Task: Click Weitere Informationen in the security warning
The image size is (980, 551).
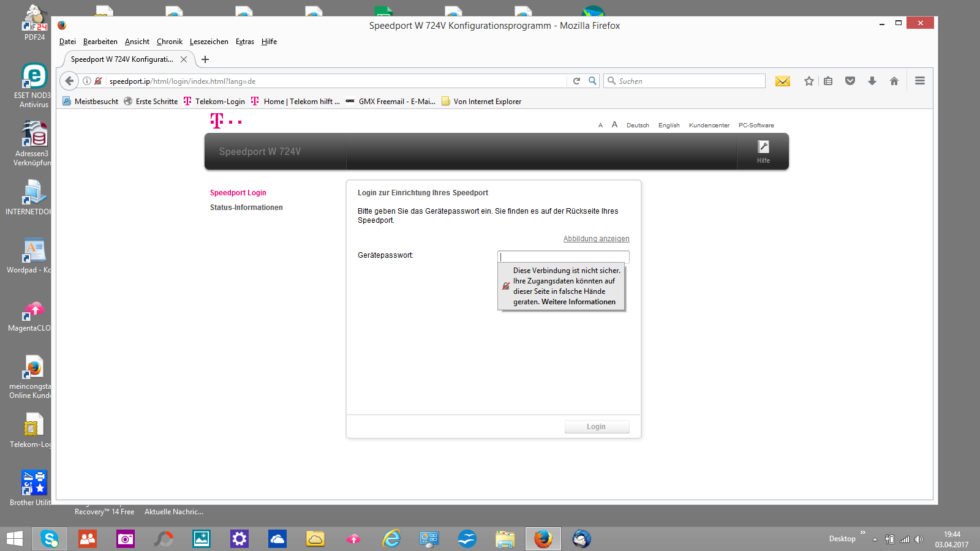Action: [x=579, y=302]
